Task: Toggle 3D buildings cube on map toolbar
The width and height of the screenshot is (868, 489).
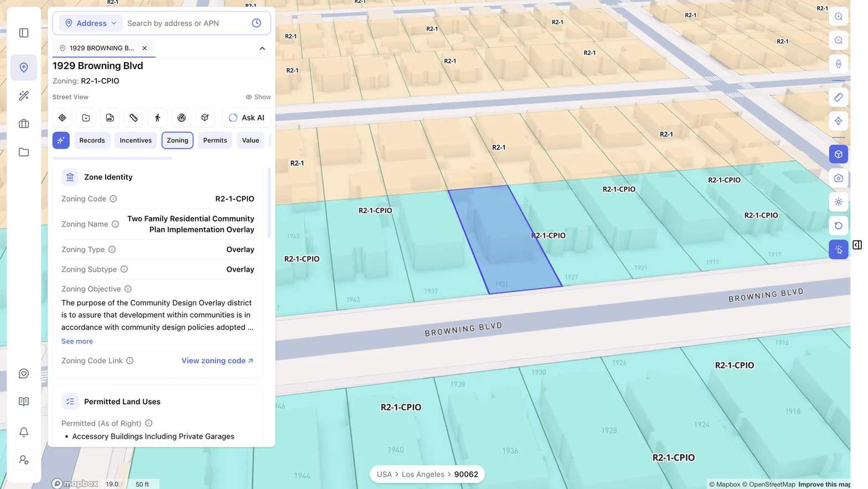Action: (839, 155)
